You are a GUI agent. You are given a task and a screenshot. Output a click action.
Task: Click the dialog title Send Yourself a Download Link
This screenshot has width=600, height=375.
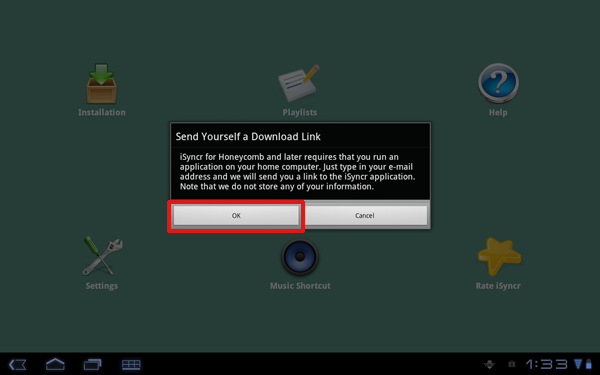[248, 137]
